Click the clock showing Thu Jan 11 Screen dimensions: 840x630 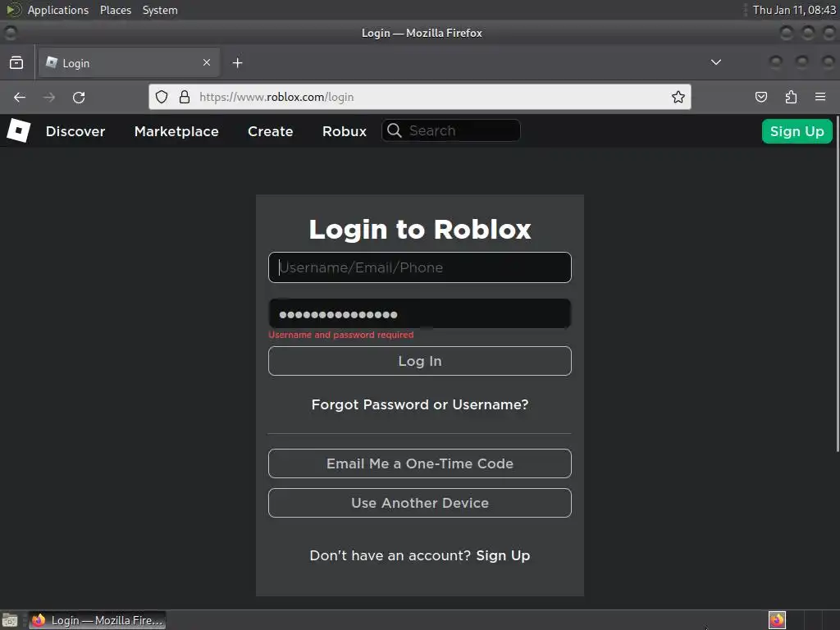(794, 10)
